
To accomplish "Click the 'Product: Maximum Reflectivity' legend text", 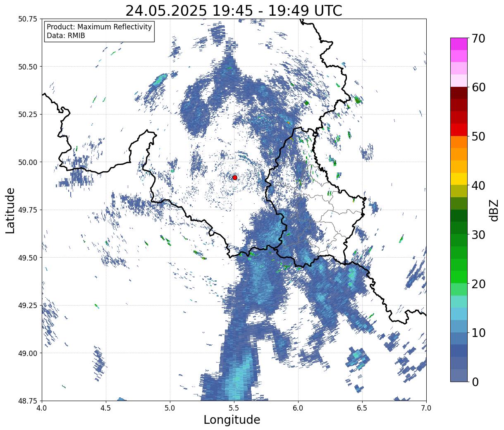I will (x=99, y=27).
